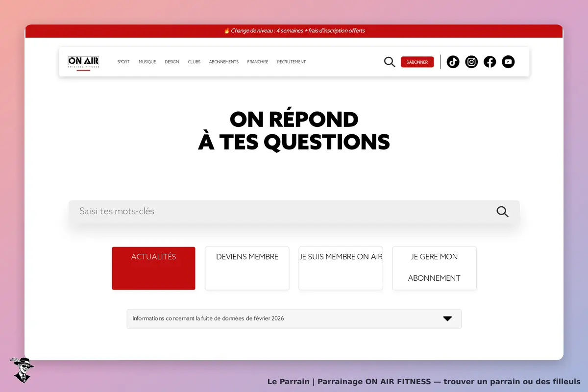Open the ABONNEMENTS menu item
This screenshot has height=392, width=588.
tap(223, 62)
